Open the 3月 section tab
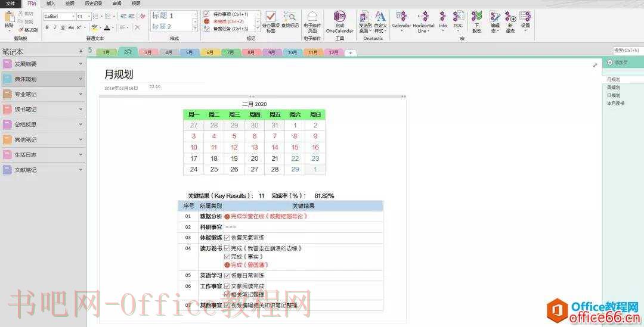 coord(148,52)
